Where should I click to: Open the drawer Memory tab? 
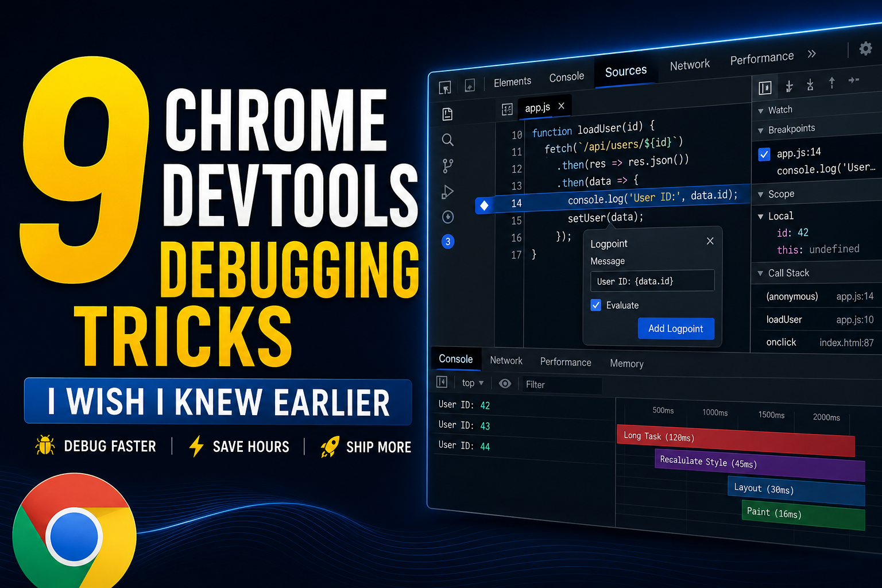click(626, 363)
